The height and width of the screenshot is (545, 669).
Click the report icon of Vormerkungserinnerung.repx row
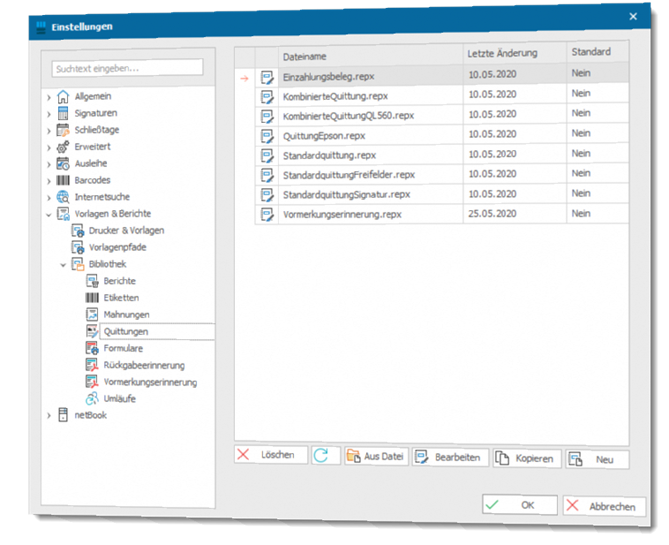[267, 214]
